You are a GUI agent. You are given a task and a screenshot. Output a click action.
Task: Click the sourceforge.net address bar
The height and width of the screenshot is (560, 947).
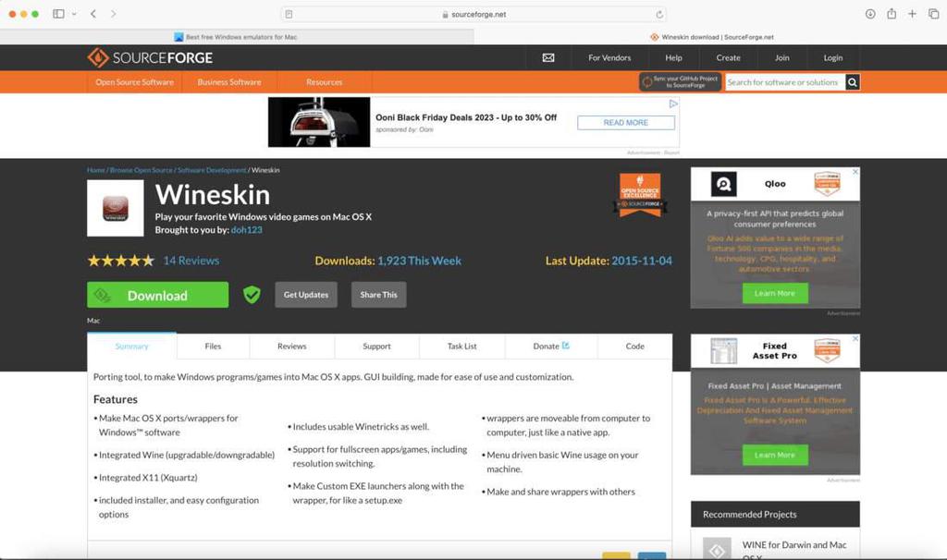point(474,14)
